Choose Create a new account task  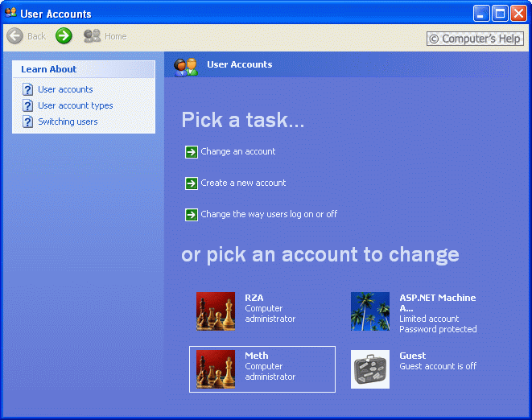243,183
